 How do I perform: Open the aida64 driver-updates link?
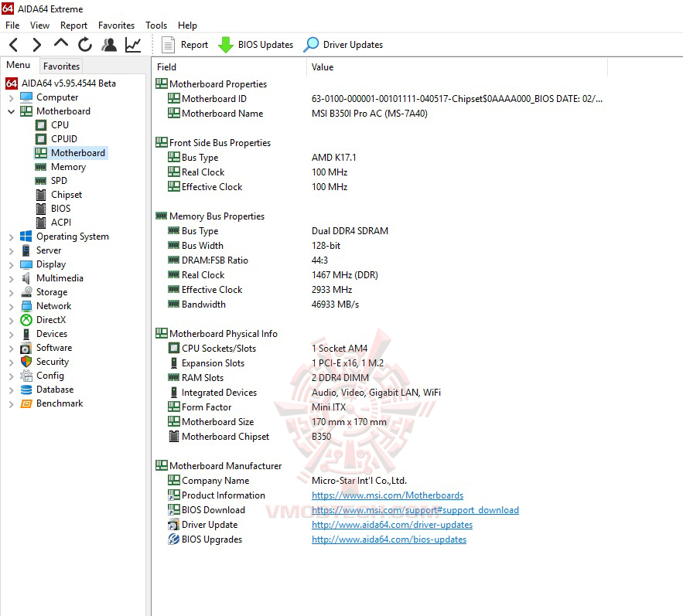[x=392, y=525]
